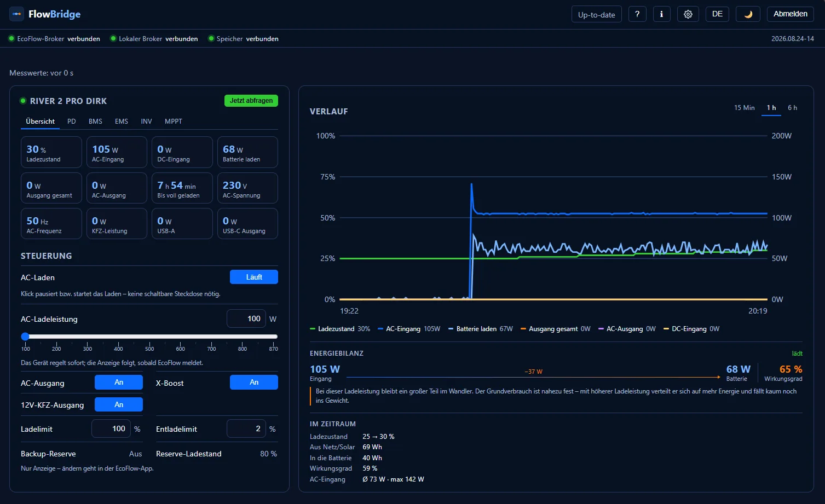Toggle the Batterie laden series in the legend
The width and height of the screenshot is (825, 504).
(481, 329)
